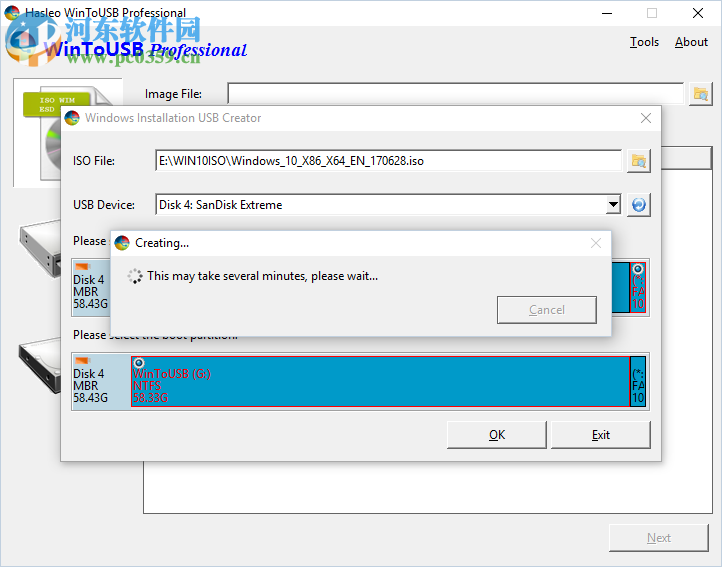This screenshot has width=722, height=567.
Task: Click browse icon next to Image File
Action: pyautogui.click(x=700, y=94)
